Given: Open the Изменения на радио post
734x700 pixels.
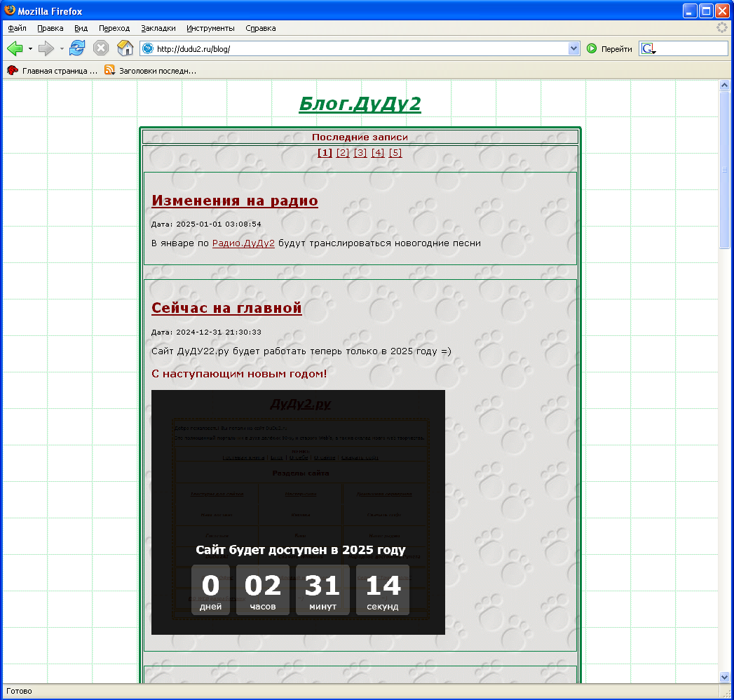Looking at the screenshot, I should click(x=234, y=201).
